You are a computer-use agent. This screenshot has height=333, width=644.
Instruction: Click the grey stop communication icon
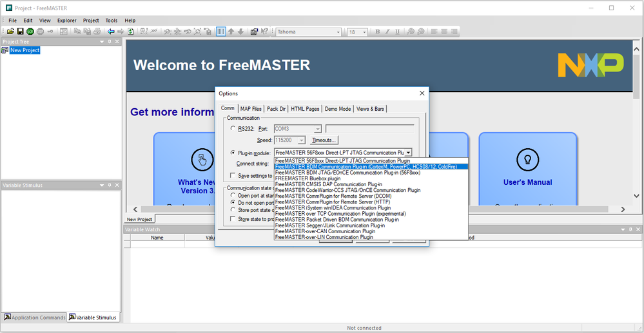40,32
